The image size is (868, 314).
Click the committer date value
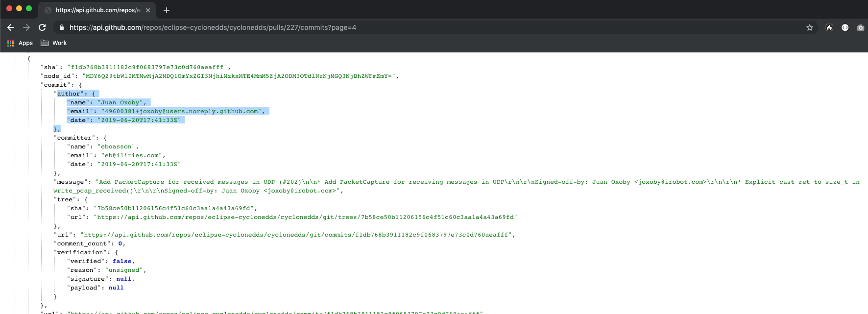[139, 164]
